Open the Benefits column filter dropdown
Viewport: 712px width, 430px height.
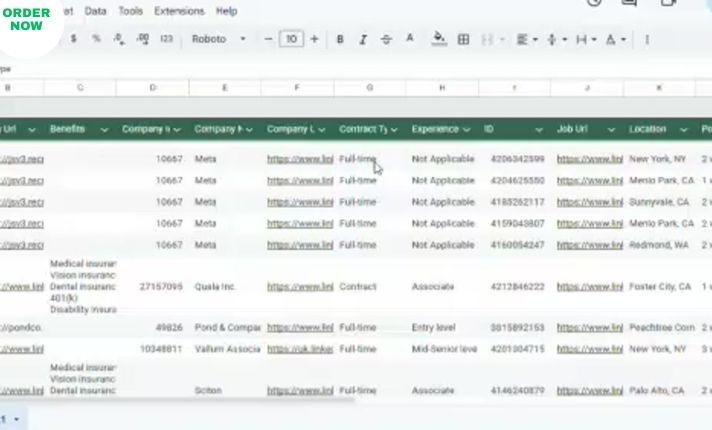pos(104,130)
